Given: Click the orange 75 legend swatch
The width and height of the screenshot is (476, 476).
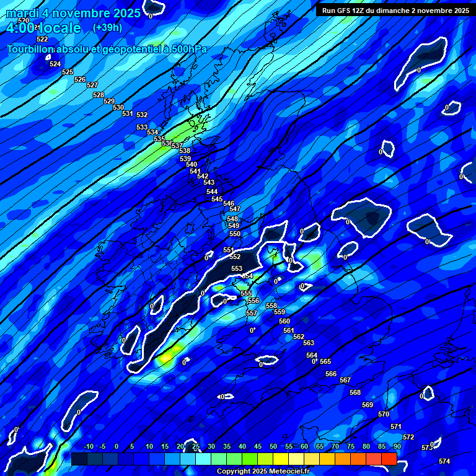Looking at the screenshot, I should click(x=358, y=459).
